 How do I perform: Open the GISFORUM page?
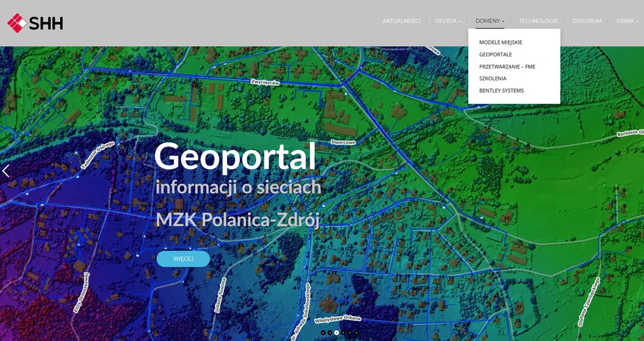pos(587,20)
